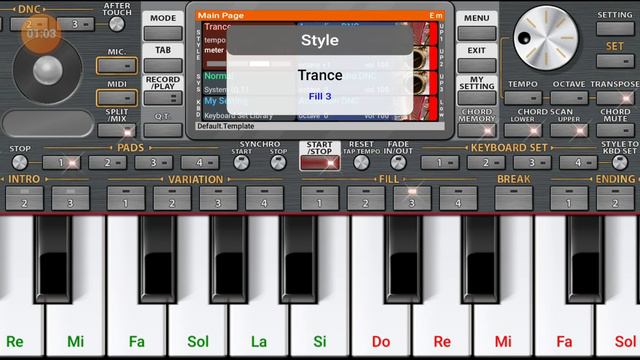Click the START/STOP button
The image size is (640, 360).
tap(320, 163)
